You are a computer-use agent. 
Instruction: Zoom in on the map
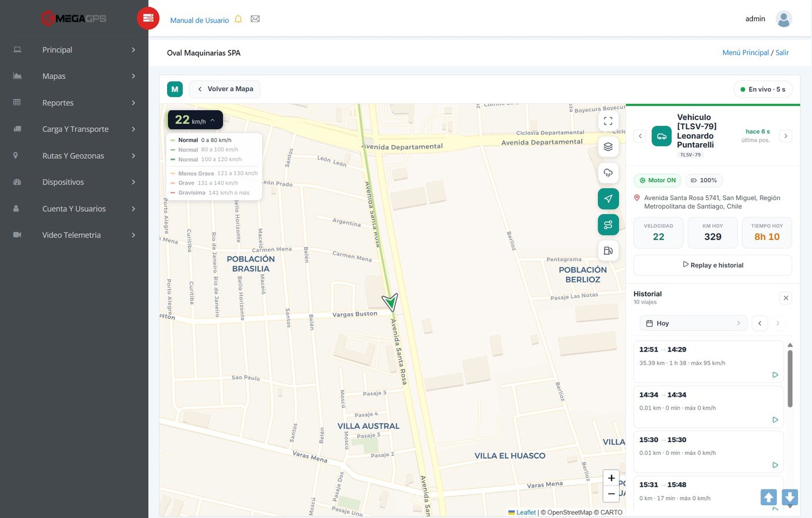click(611, 478)
